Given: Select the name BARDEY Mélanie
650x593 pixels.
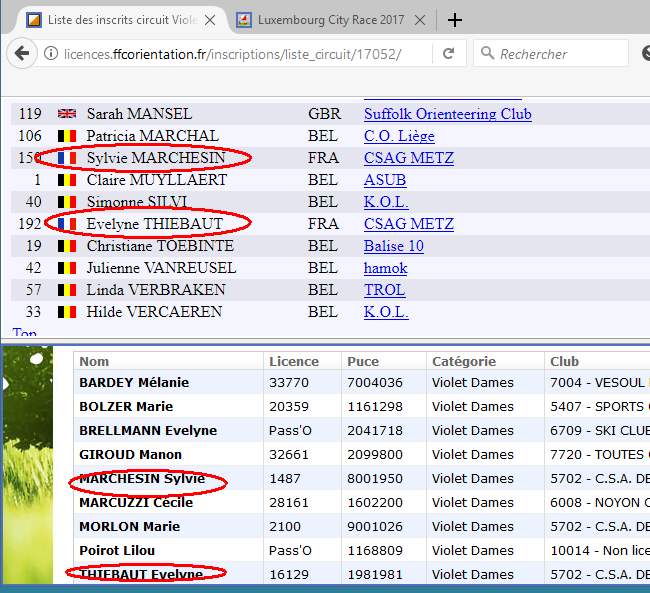Looking at the screenshot, I should coord(134,382).
